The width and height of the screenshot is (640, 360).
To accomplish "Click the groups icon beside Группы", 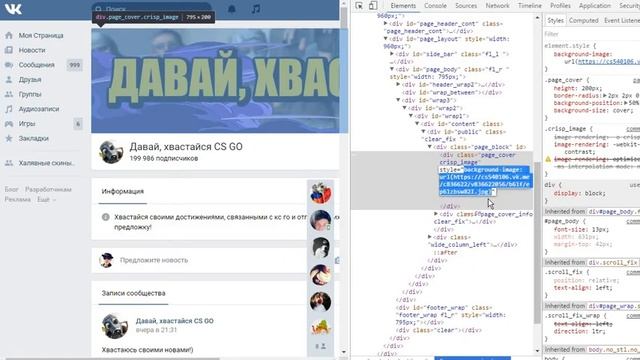I will (x=9, y=94).
